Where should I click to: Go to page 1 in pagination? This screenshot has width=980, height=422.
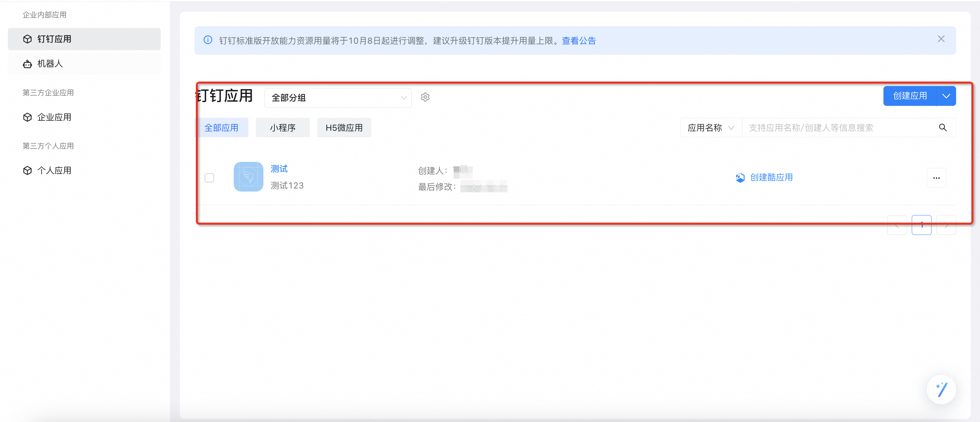pyautogui.click(x=921, y=225)
